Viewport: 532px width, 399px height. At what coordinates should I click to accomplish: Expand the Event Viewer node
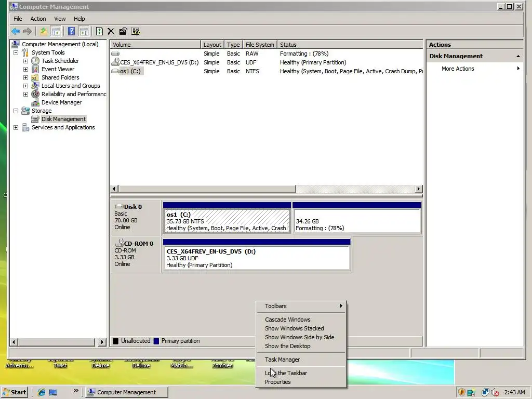click(26, 69)
